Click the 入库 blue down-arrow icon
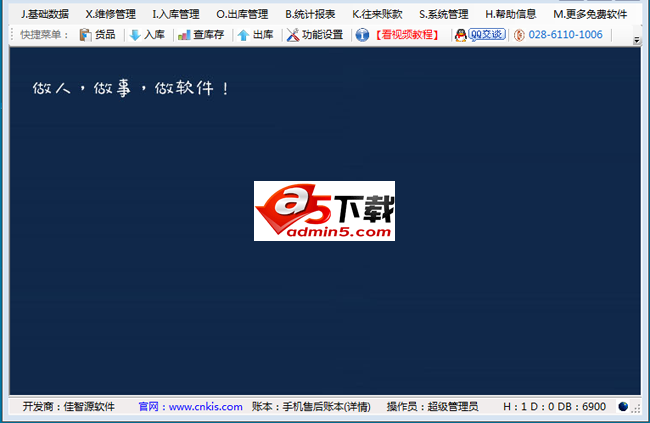The width and height of the screenshot is (650, 423). 135,35
